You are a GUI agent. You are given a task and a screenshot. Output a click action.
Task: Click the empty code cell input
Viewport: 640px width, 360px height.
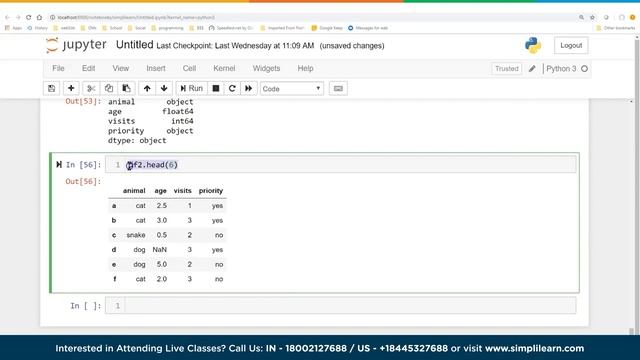(341, 306)
